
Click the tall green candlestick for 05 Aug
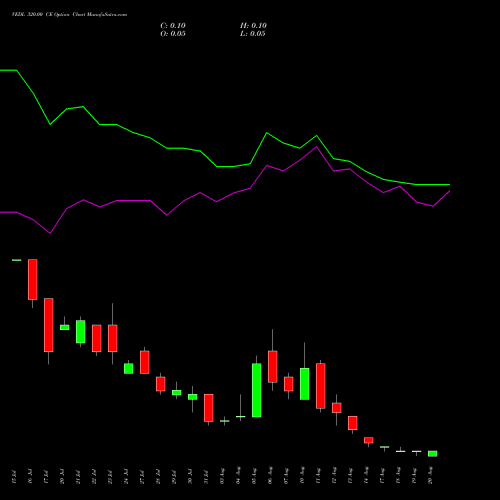tap(257, 390)
